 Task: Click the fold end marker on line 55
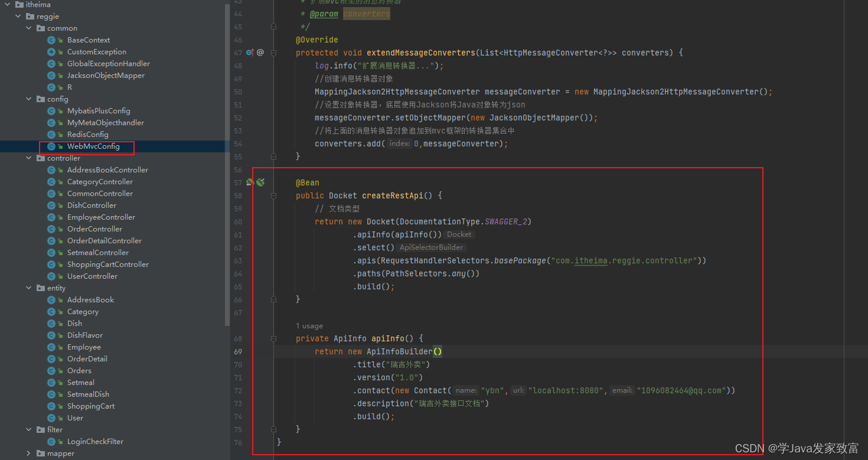pyautogui.click(x=274, y=156)
